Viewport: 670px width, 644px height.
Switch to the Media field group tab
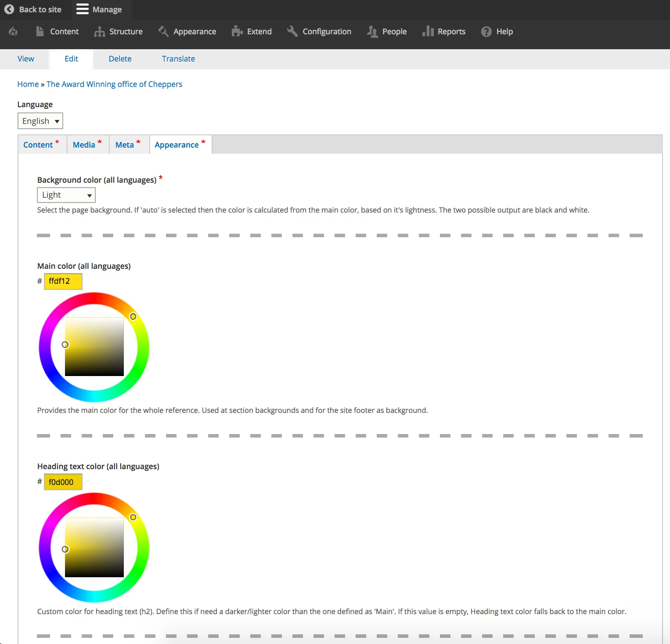(x=88, y=145)
